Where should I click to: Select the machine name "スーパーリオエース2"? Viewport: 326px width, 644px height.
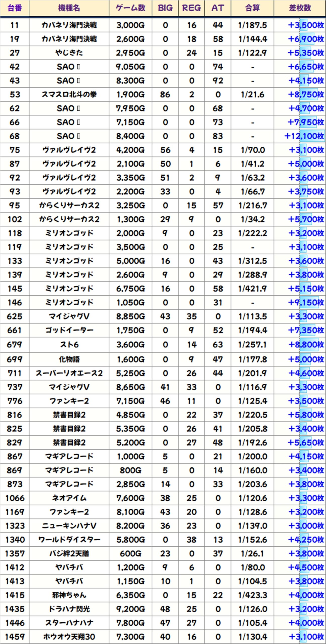pos(69,373)
